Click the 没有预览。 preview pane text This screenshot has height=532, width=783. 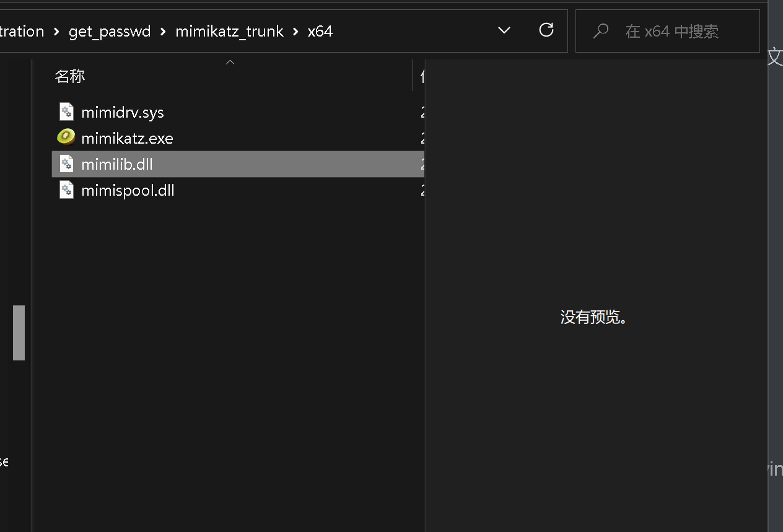[595, 317]
